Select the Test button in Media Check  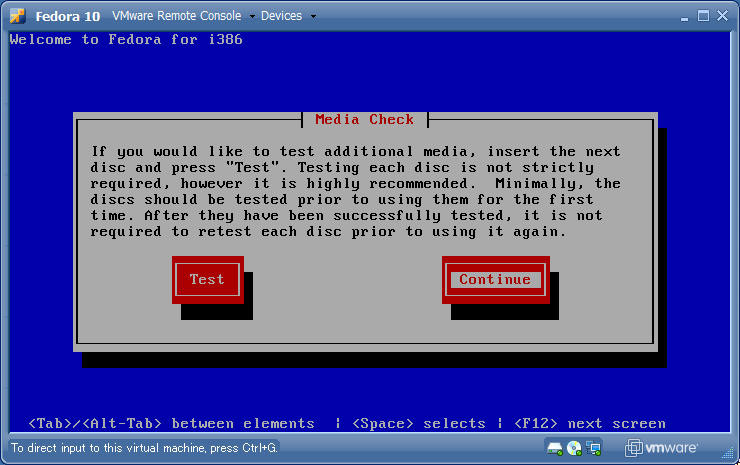pyautogui.click(x=208, y=279)
